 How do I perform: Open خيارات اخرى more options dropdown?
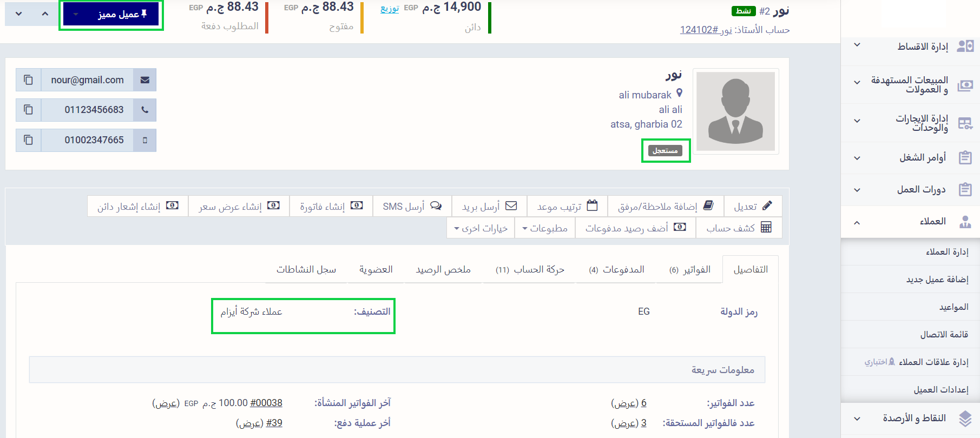[x=481, y=228]
